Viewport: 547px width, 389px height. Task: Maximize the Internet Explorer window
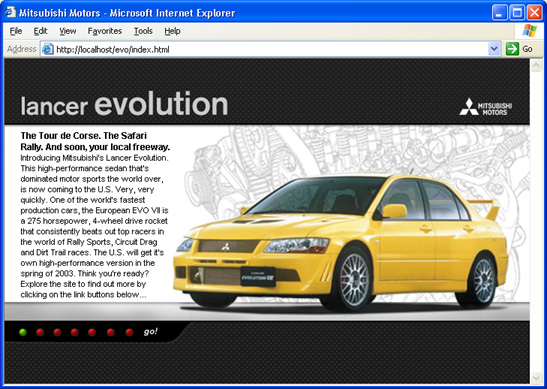point(517,13)
